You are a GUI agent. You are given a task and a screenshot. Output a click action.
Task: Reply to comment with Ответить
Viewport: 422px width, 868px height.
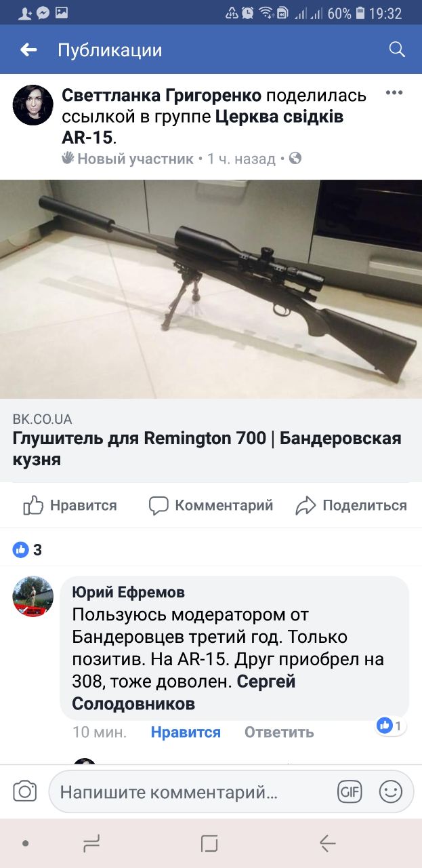click(x=279, y=732)
